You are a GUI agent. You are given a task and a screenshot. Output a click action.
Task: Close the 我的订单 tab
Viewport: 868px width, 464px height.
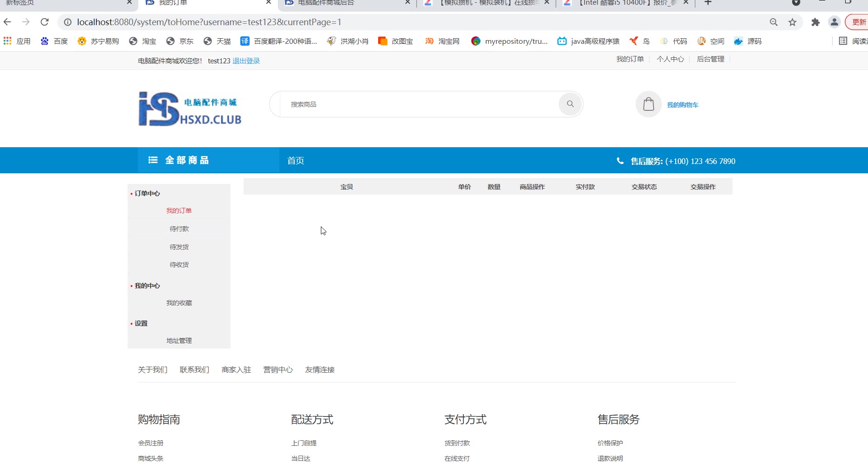pyautogui.click(x=269, y=2)
